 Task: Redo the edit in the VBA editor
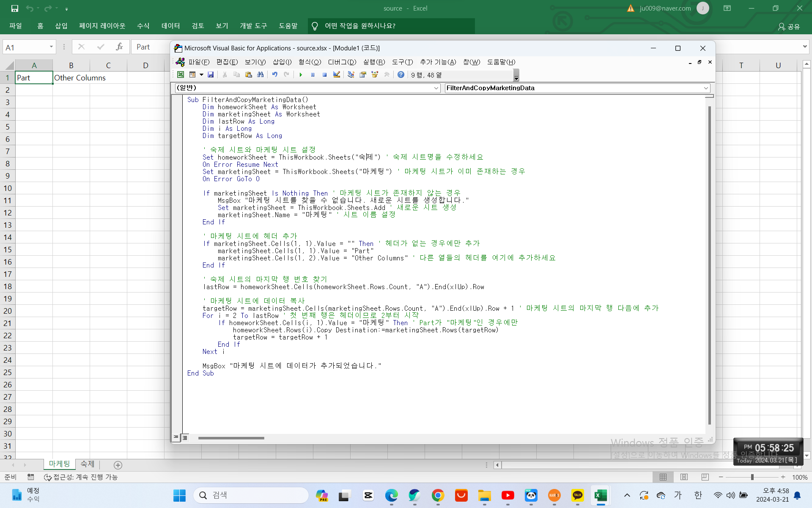click(287, 75)
